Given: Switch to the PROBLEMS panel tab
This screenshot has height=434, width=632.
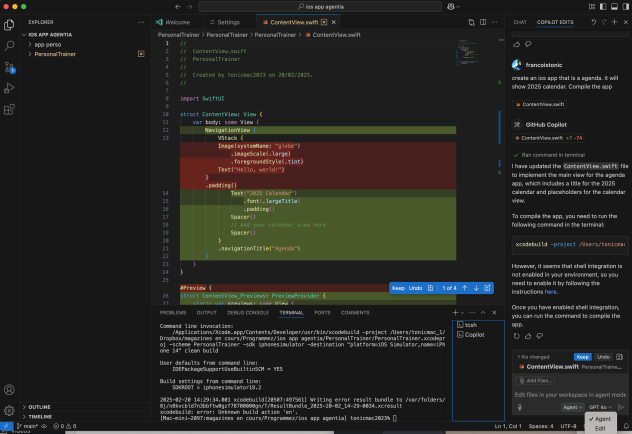Looking at the screenshot, I should tap(174, 313).
